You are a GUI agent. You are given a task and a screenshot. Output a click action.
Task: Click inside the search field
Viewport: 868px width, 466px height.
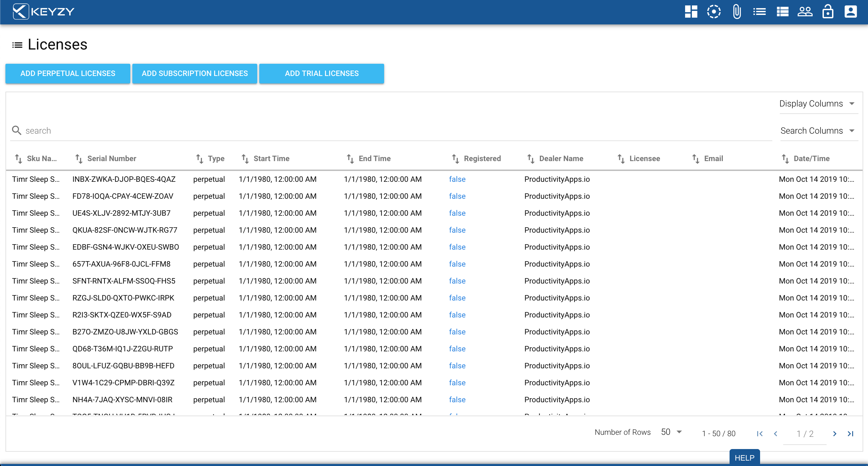tap(136, 131)
